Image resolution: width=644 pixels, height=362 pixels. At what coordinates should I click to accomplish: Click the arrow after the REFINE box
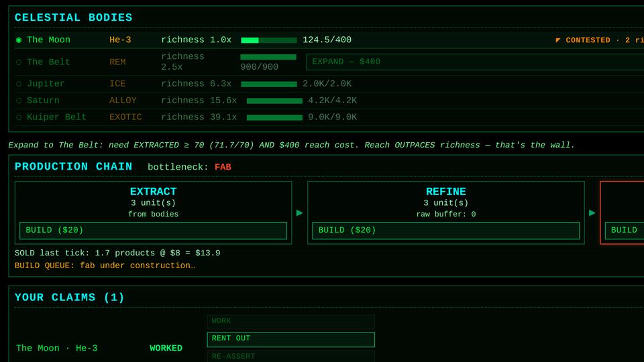(x=592, y=213)
